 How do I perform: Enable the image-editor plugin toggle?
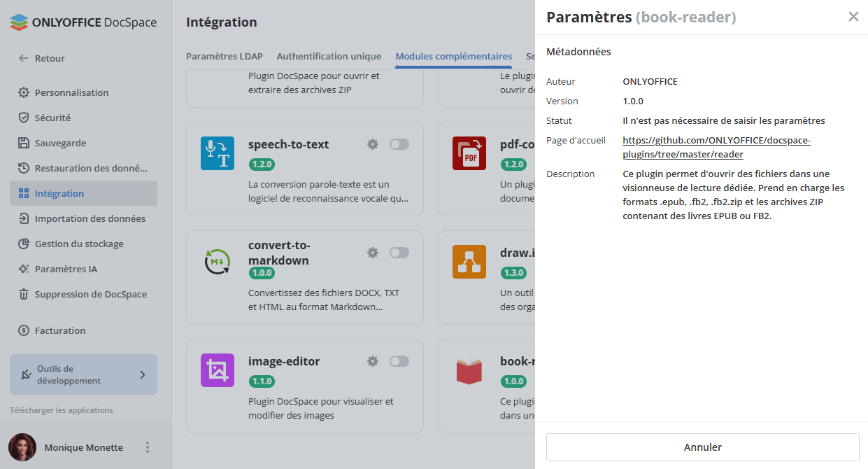pyautogui.click(x=399, y=361)
